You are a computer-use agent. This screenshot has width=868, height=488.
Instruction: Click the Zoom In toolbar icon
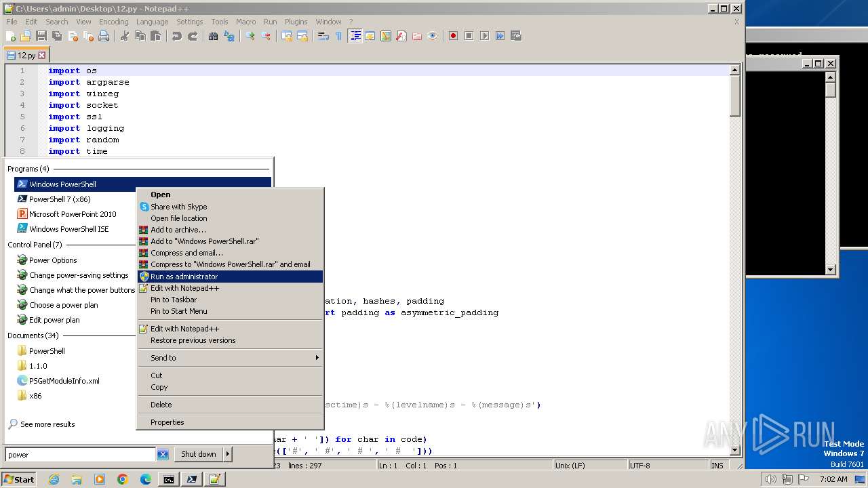click(250, 36)
